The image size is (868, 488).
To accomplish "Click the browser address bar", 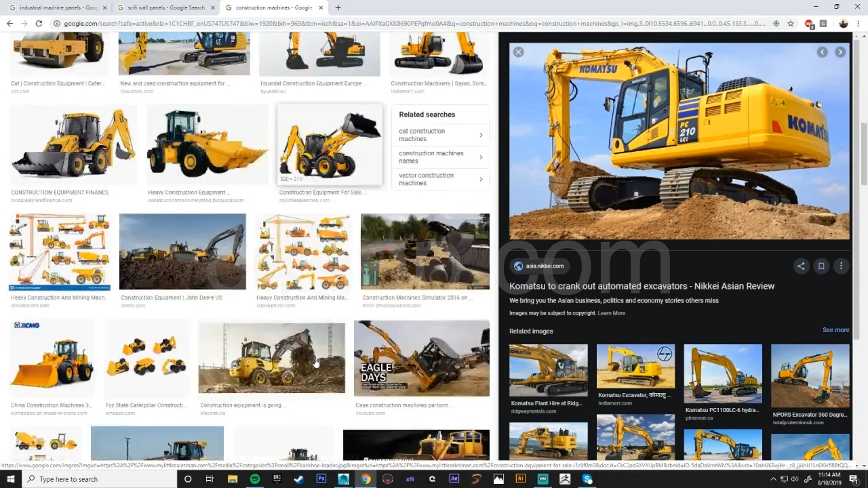I will pyautogui.click(x=414, y=24).
